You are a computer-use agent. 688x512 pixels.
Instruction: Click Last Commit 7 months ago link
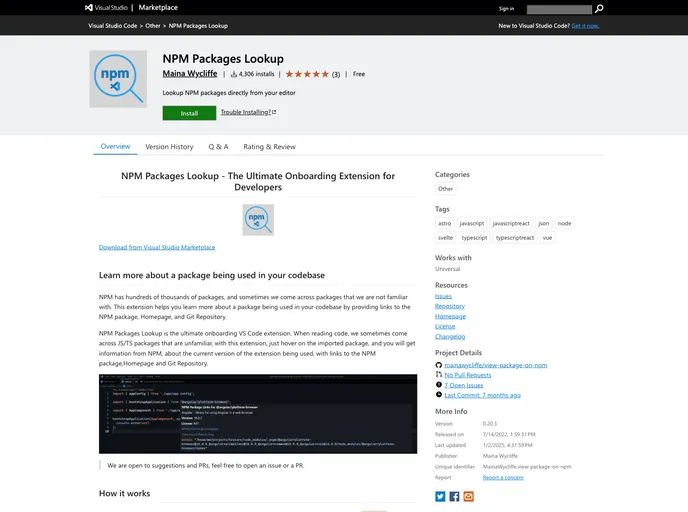(x=483, y=395)
